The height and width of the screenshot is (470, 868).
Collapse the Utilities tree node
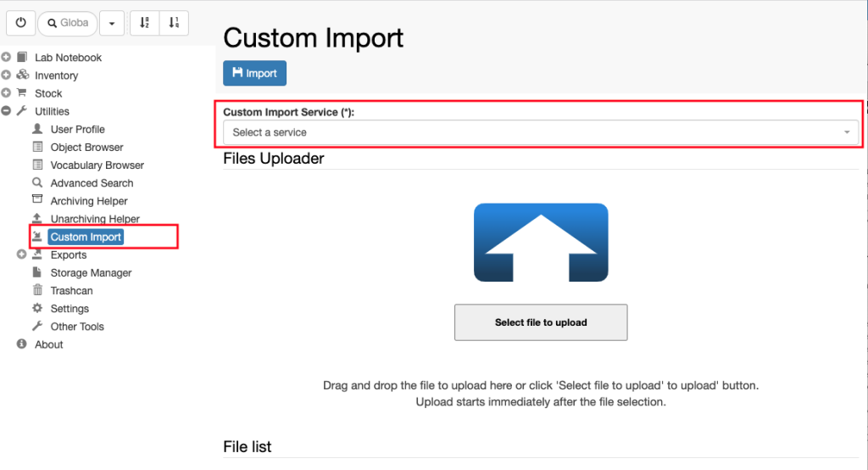pos(6,111)
